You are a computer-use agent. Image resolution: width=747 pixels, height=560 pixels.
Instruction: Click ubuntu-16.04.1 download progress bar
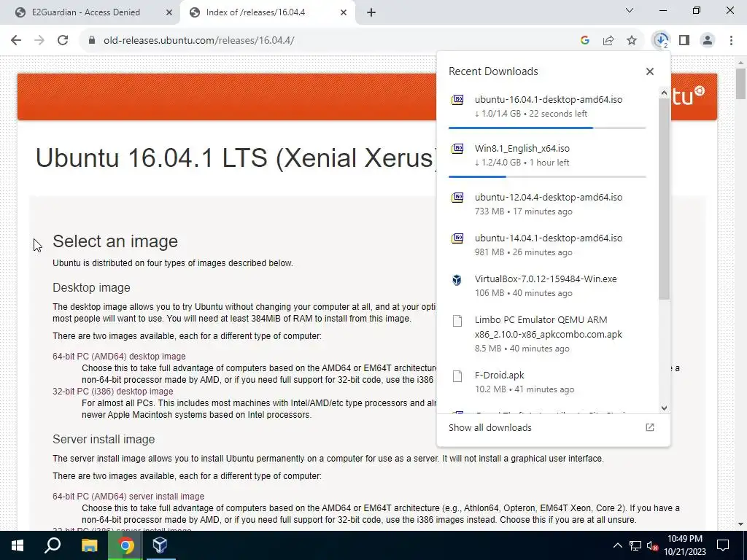pos(547,128)
